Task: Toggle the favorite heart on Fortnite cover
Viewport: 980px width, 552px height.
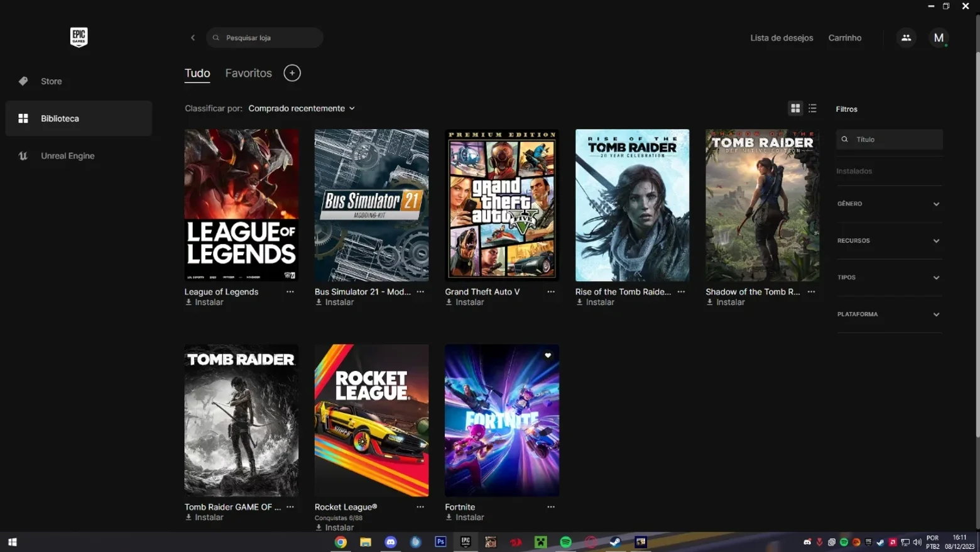Action: 548,356
